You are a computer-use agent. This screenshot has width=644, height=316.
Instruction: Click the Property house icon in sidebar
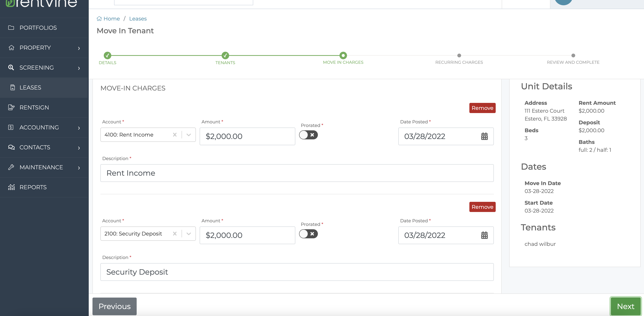[x=11, y=48]
